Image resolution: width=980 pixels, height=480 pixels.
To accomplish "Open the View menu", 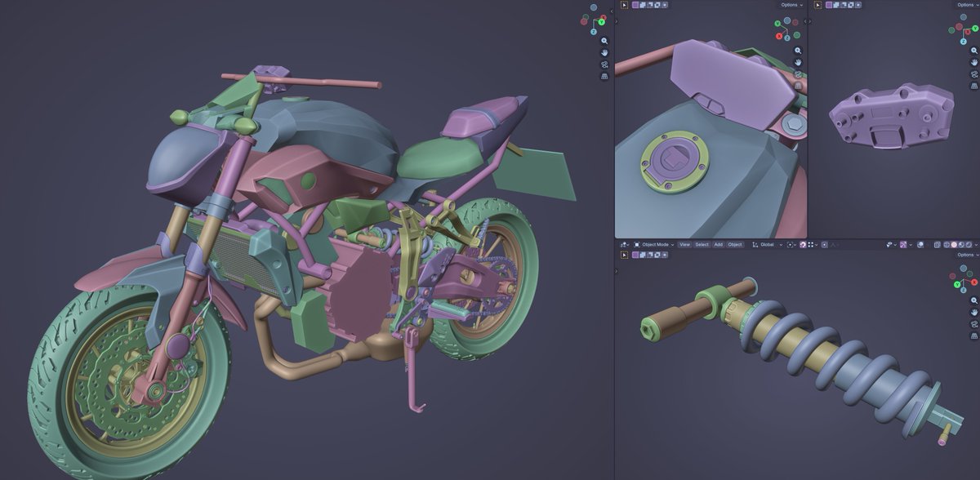I will [684, 244].
